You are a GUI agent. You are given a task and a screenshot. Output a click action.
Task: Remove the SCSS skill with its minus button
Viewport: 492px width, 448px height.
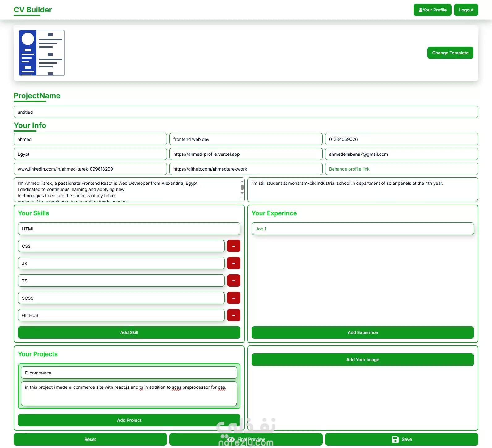[234, 298]
